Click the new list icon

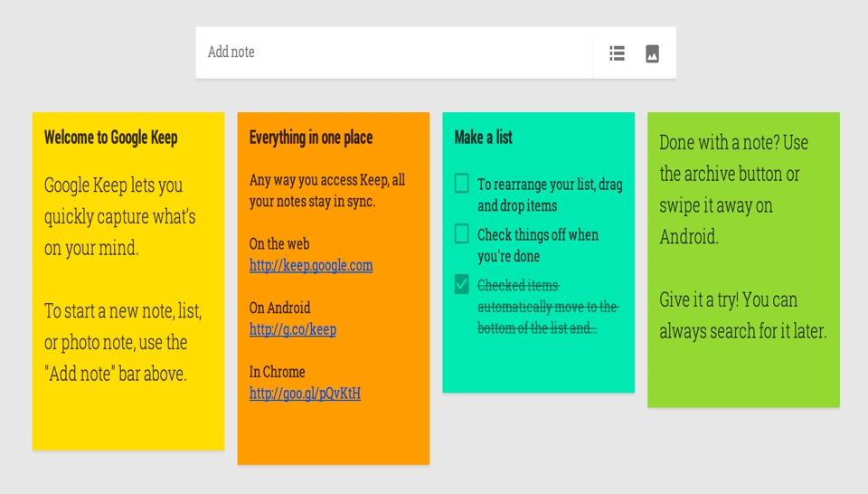[x=617, y=53]
